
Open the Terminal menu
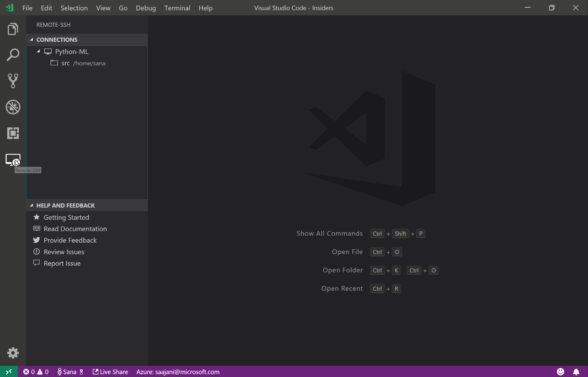coord(177,8)
